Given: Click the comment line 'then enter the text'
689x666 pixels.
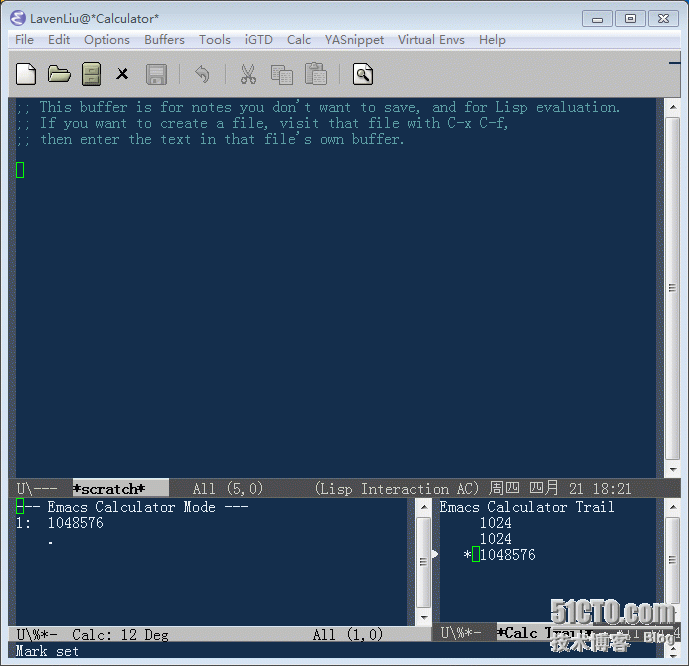Looking at the screenshot, I should [x=210, y=139].
